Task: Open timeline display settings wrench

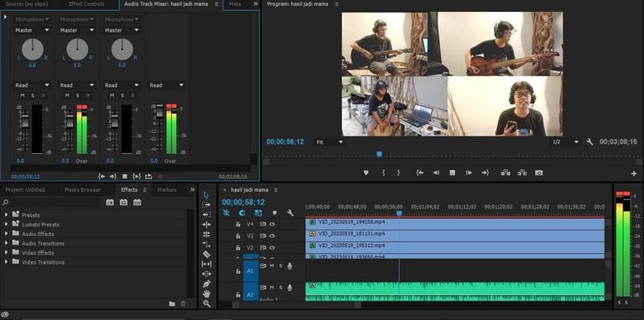Action: point(290,213)
